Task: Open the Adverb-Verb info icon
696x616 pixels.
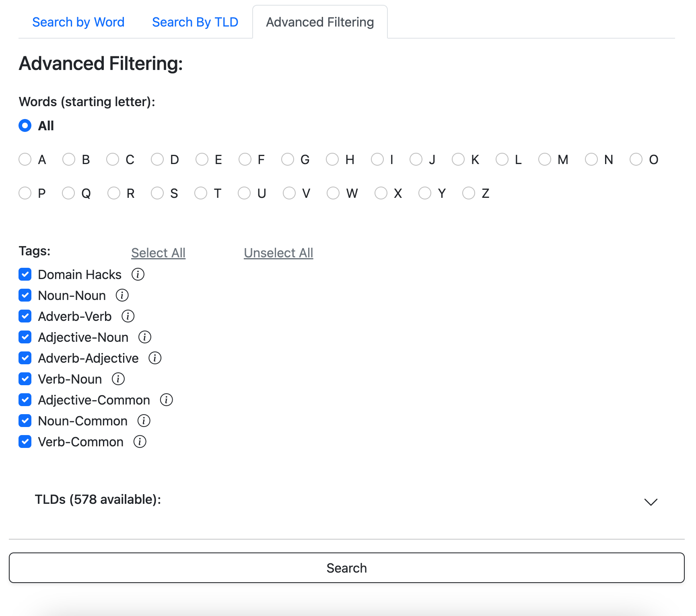Action: [x=128, y=316]
